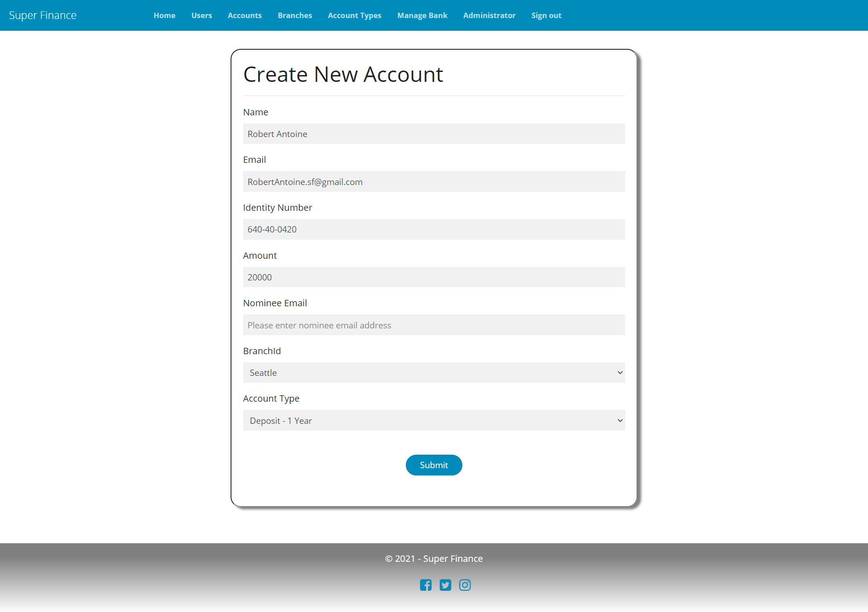Open the Users section
This screenshot has height=612, width=868.
(x=201, y=15)
